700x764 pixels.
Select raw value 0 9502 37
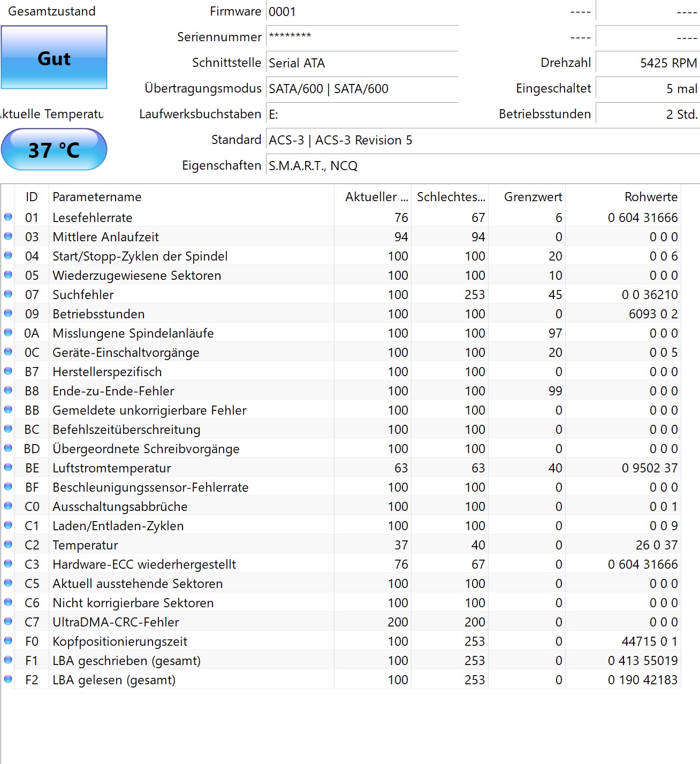(650, 468)
